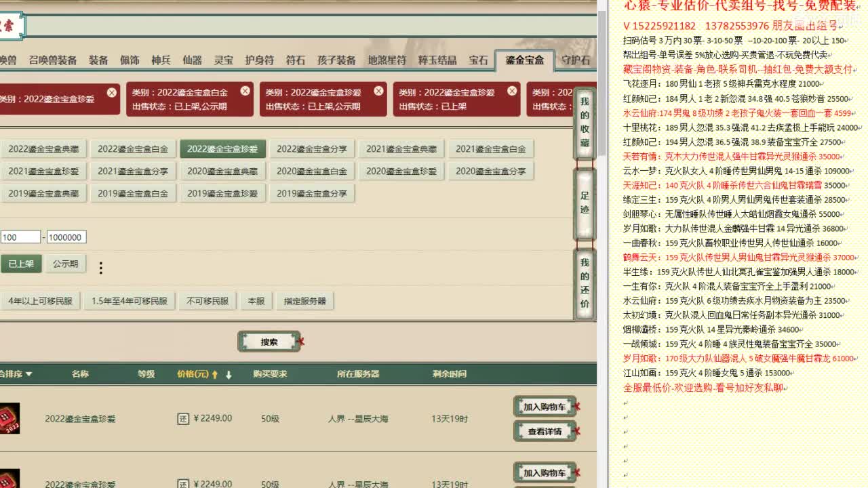This screenshot has height=488, width=868.
Task: Switch to the 灵宝 tab
Action: tap(223, 60)
